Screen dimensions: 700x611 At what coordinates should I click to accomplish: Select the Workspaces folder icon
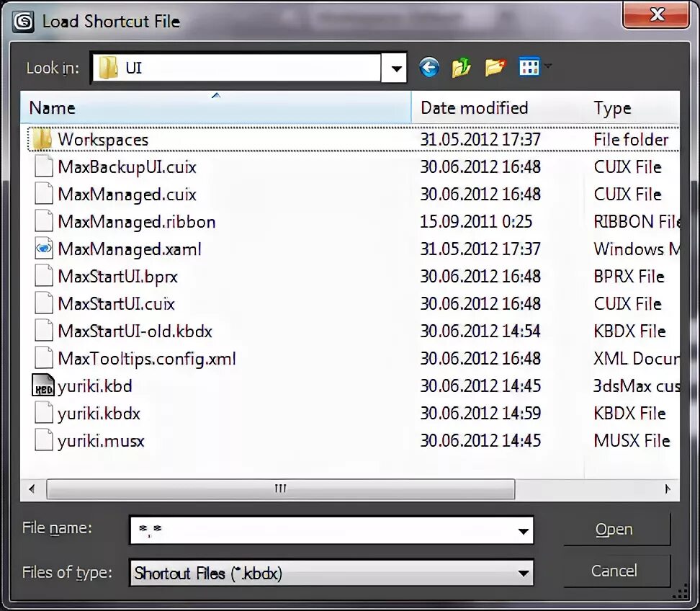pos(42,139)
